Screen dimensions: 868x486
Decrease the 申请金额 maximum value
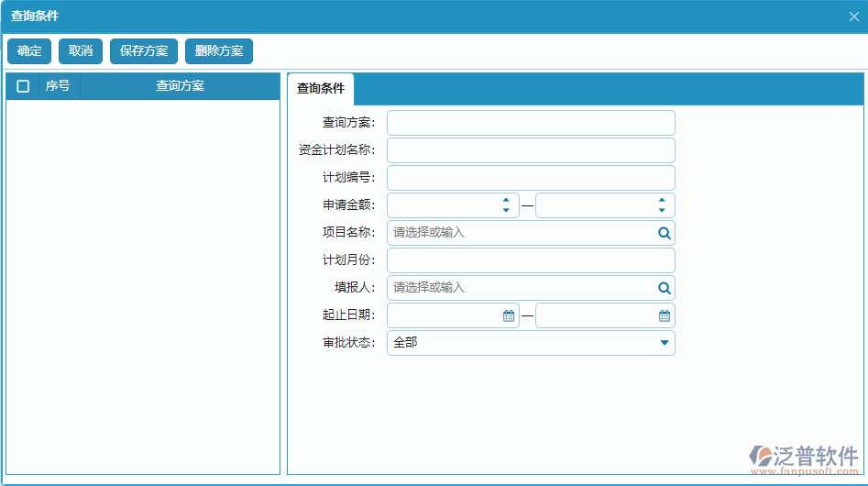[662, 210]
